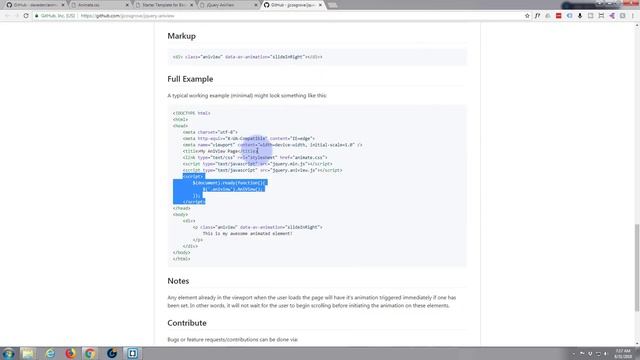This screenshot has width=640, height=360.
Task: Close the active GitHub jjcosgrove tab
Action: tap(320, 5)
